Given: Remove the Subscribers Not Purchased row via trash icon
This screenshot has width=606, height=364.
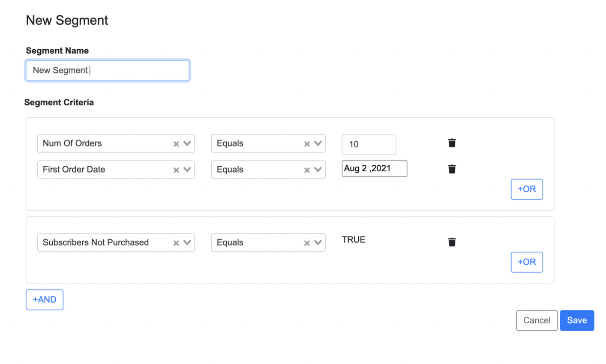Looking at the screenshot, I should pos(452,242).
